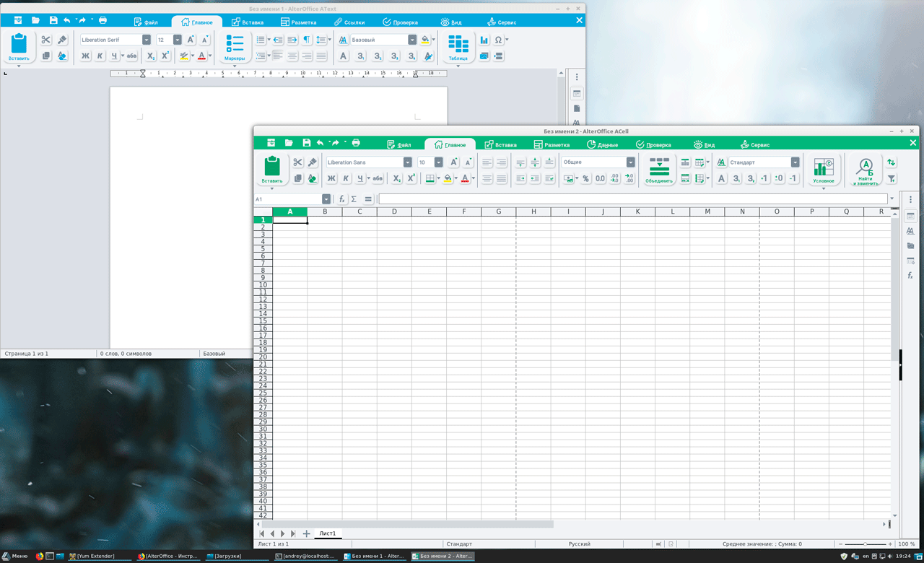Click the Table (Таблица) icon in AText
Image resolution: width=924 pixels, height=563 pixels.
[458, 47]
